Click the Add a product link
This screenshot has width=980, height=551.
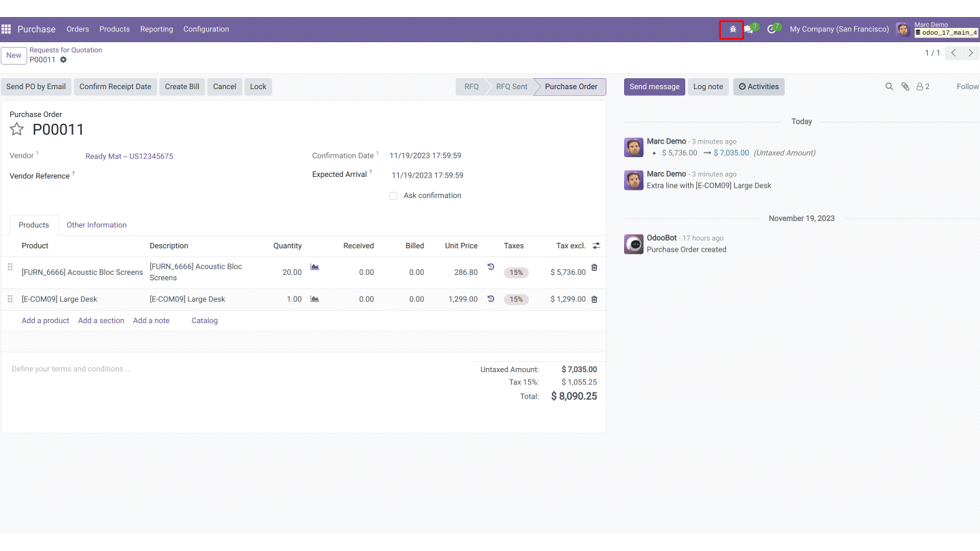(46, 320)
